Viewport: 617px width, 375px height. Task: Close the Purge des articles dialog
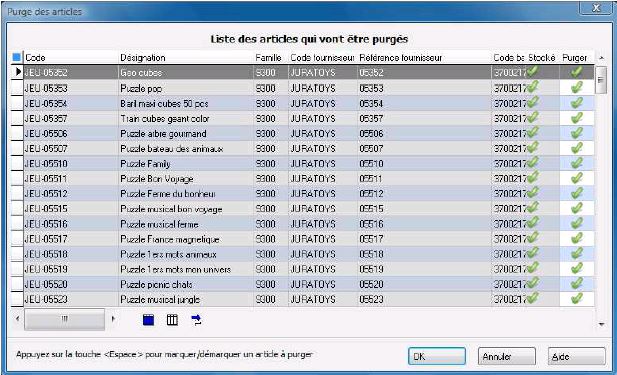[597, 8]
